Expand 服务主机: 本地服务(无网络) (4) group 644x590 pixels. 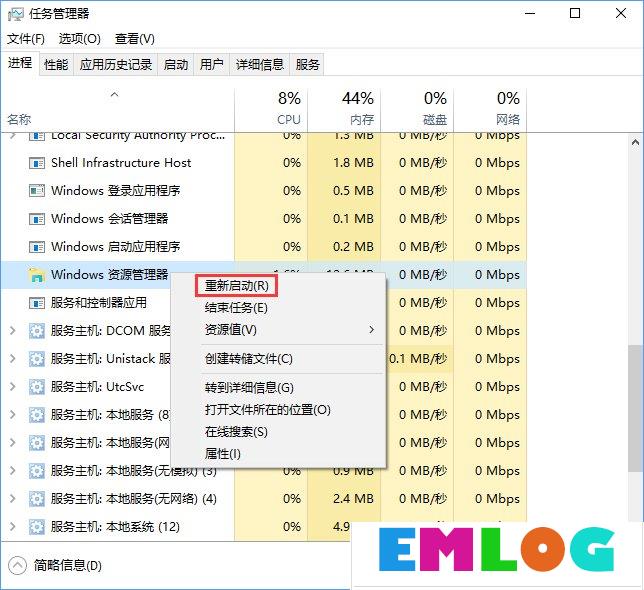tap(13, 499)
